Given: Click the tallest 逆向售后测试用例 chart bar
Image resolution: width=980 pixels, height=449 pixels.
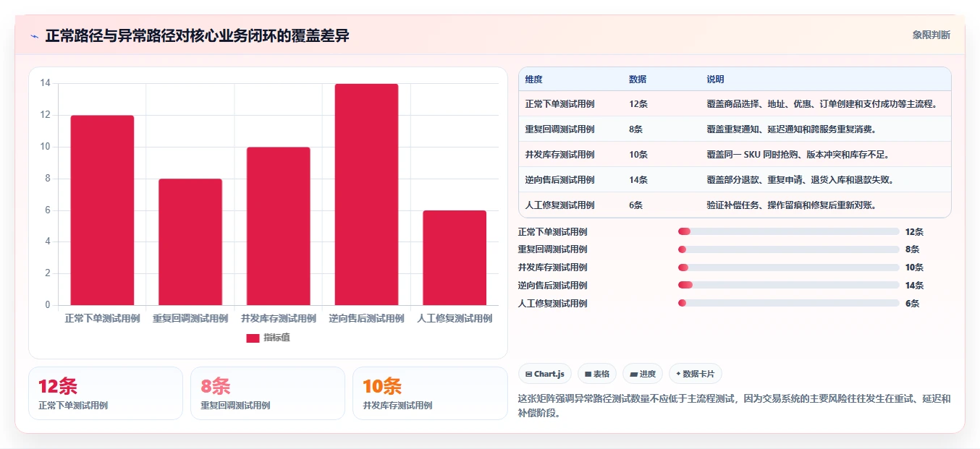Looking at the screenshot, I should pos(366,194).
